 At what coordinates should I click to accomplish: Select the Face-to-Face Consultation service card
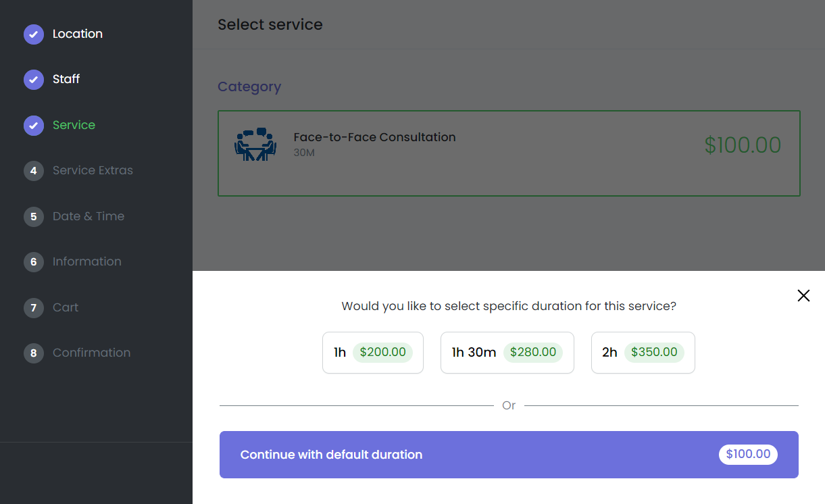(509, 153)
